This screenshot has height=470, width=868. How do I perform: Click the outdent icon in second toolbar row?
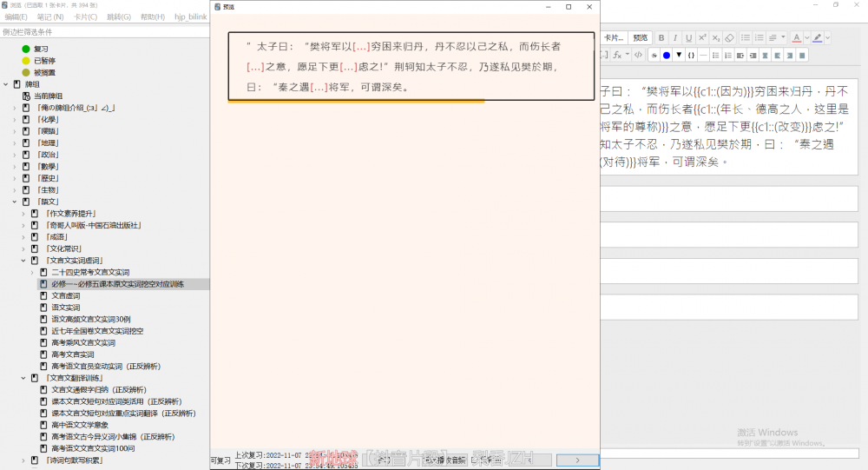click(x=740, y=55)
